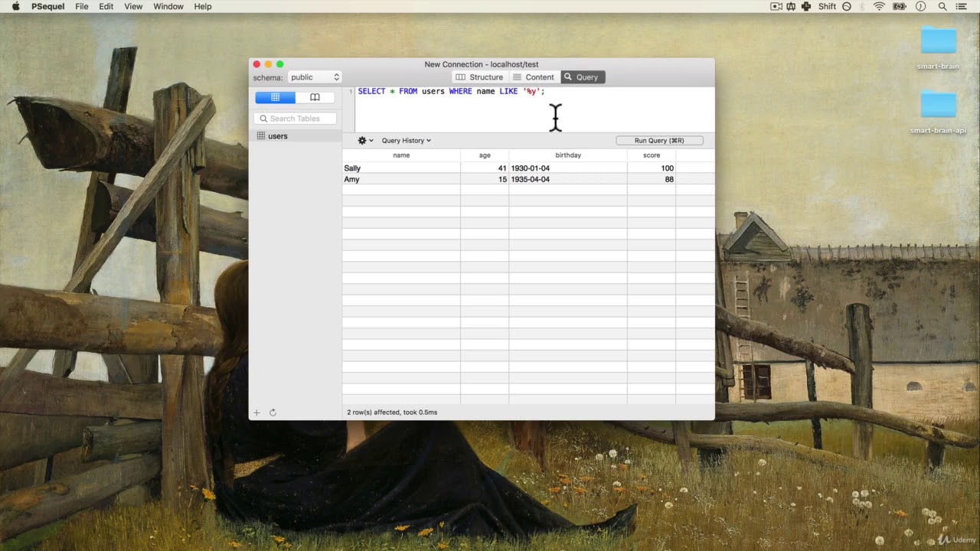Screen dimensions: 980x551
Task: Click the age cell showing 15
Action: click(485, 179)
